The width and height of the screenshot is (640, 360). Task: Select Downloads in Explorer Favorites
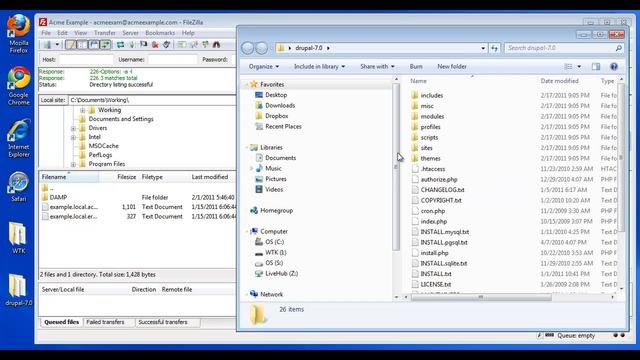[275, 105]
